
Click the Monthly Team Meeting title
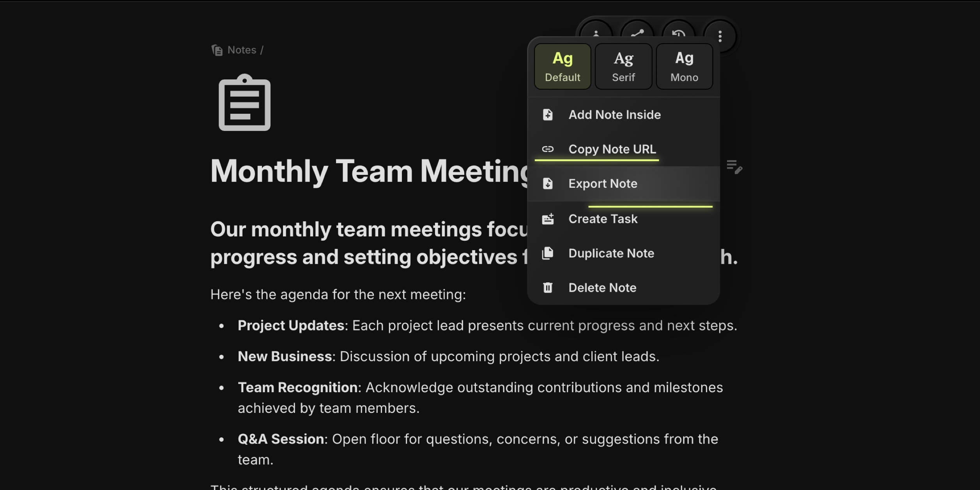click(x=368, y=171)
